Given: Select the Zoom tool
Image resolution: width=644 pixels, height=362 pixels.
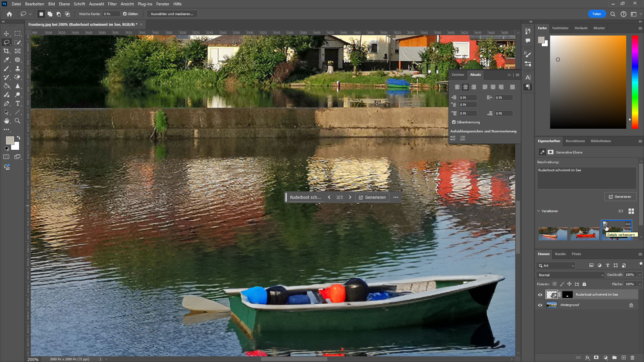Looking at the screenshot, I should click(x=18, y=121).
